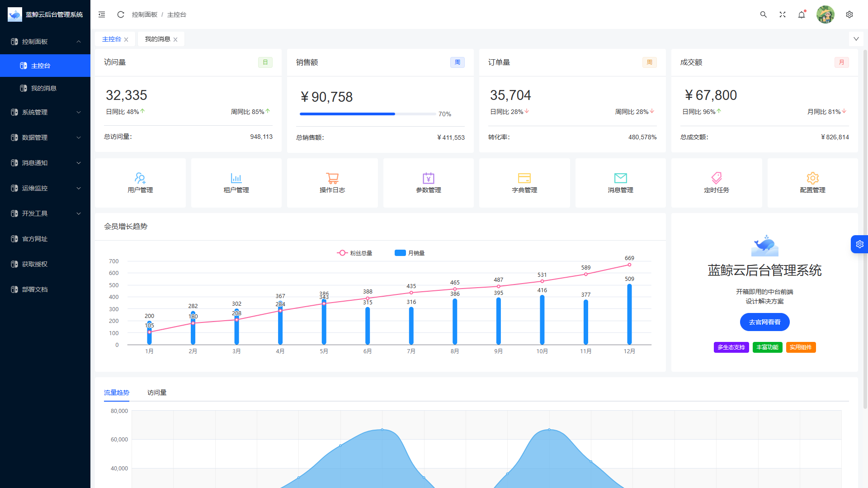This screenshot has width=868, height=488.
Task: Toggle 粉丝总量 series in chart legend
Action: (x=355, y=253)
